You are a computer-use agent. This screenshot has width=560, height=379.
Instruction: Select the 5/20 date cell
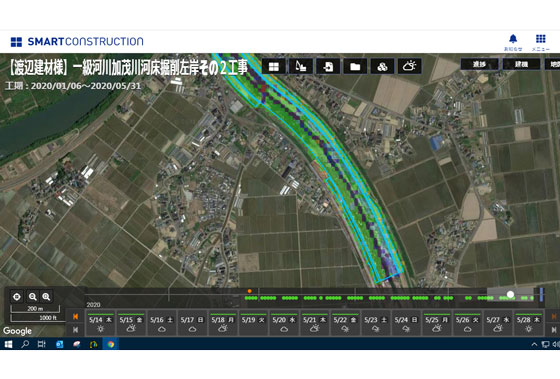point(284,323)
